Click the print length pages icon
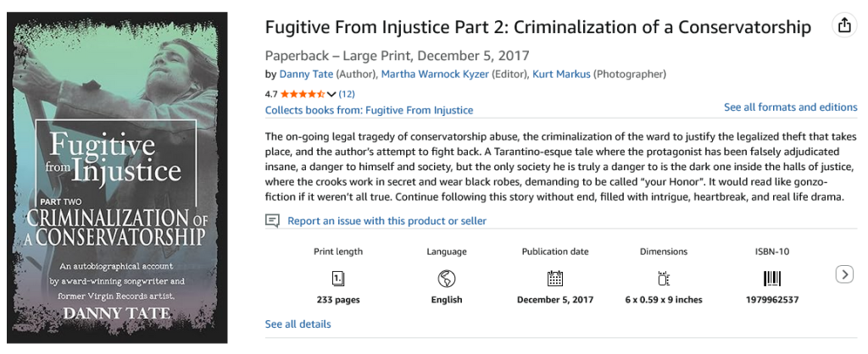Viewport: 868px width, 354px height. pyautogui.click(x=337, y=278)
